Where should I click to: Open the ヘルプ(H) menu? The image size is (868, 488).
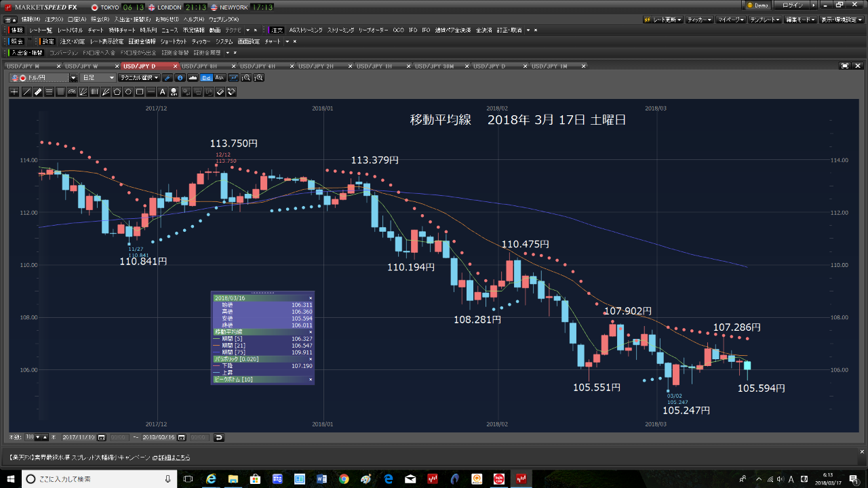pyautogui.click(x=192, y=19)
